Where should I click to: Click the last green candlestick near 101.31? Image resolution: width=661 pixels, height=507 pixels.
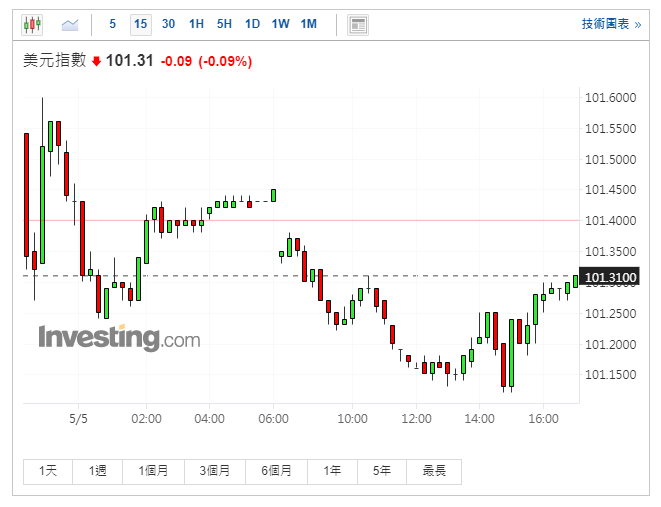point(575,281)
